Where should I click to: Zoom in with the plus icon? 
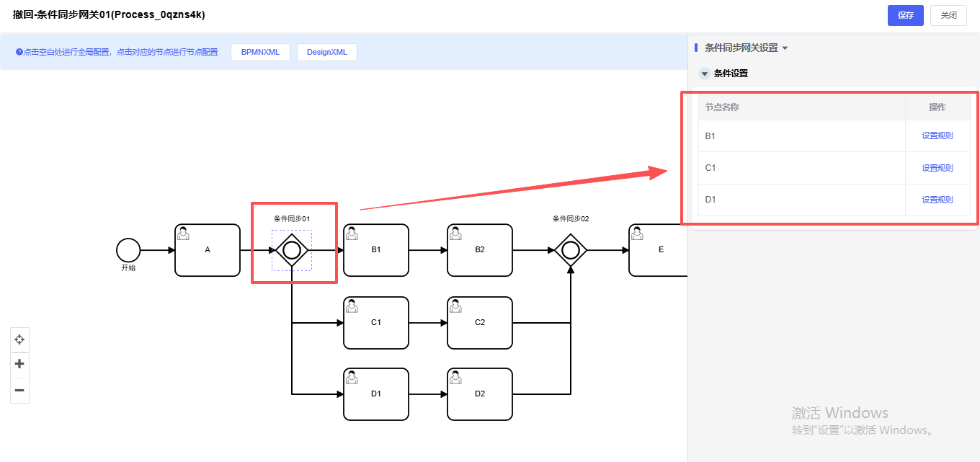(x=19, y=364)
